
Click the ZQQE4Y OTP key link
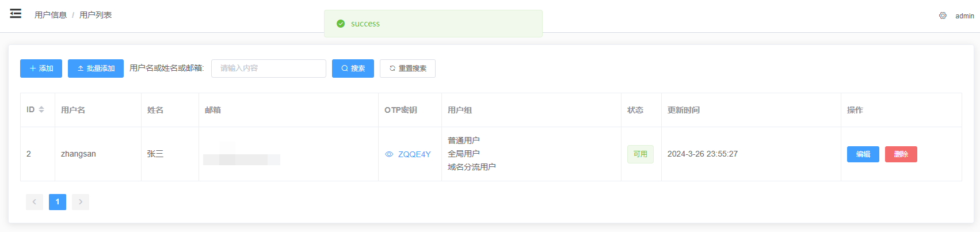click(x=414, y=154)
